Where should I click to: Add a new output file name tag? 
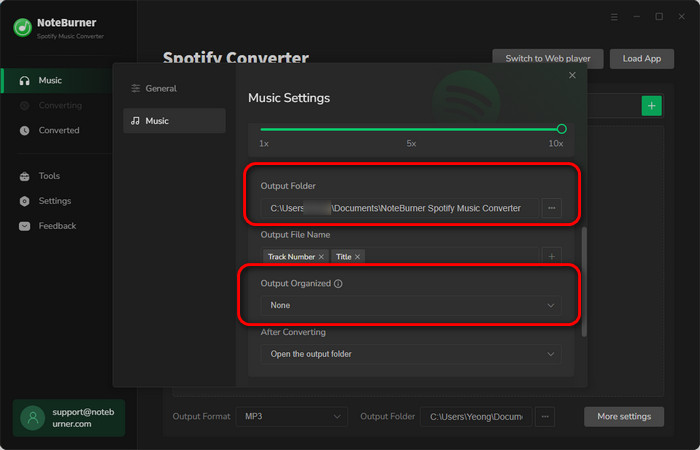552,256
